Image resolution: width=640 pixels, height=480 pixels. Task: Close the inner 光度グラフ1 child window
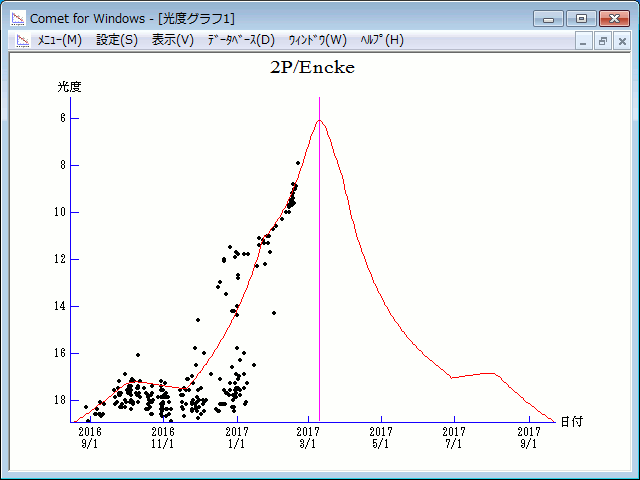click(622, 41)
